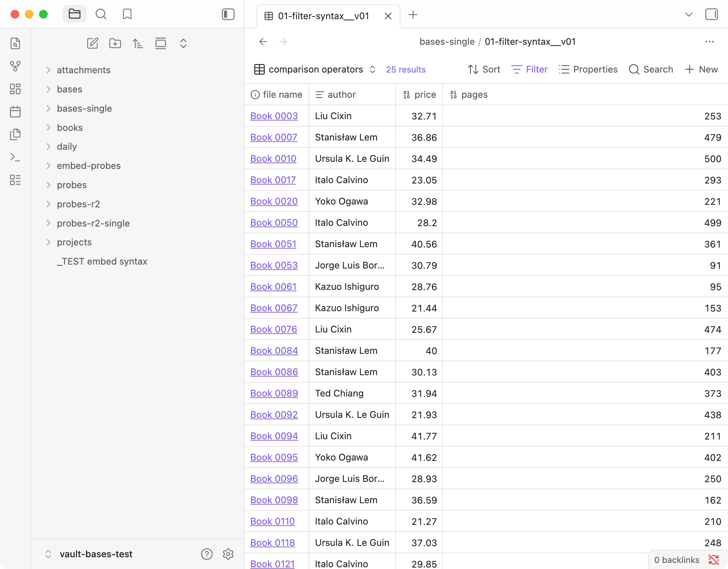
Task: Open the vault switcher vault-bases-test
Action: (x=89, y=554)
